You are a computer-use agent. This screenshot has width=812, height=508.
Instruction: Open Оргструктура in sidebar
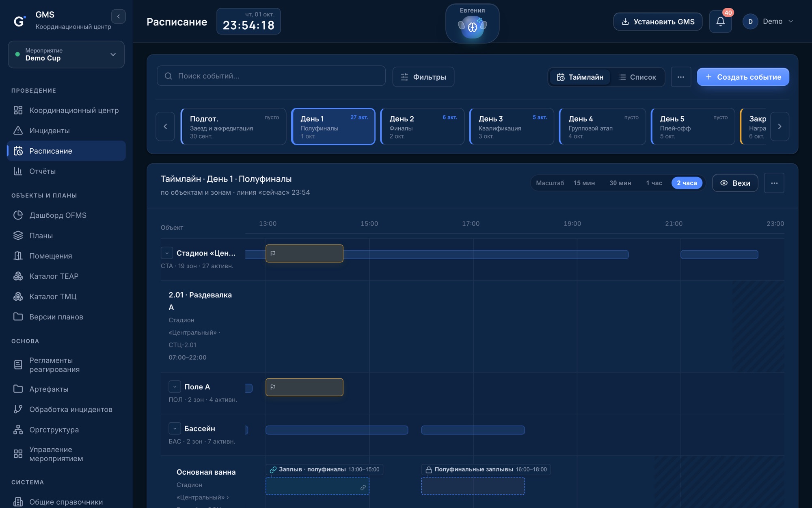pyautogui.click(x=67, y=430)
